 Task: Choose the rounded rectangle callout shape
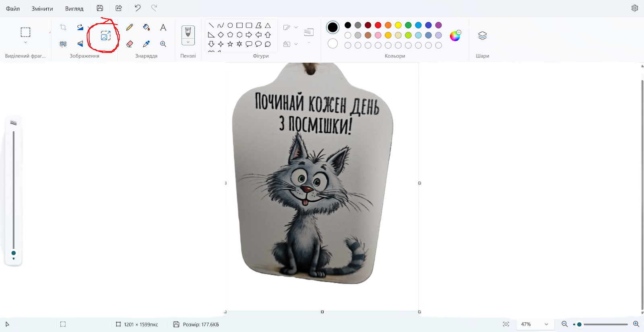point(249,44)
